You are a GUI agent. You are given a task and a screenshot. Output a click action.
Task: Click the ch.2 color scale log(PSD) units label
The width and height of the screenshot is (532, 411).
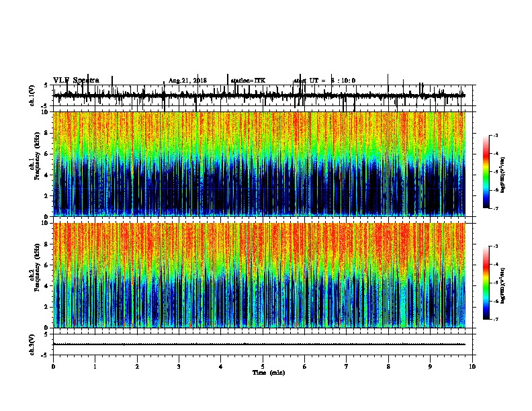tap(502, 285)
